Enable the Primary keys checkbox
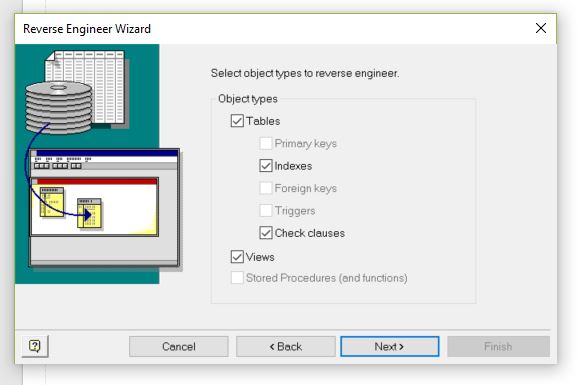582x385 pixels. click(x=266, y=143)
